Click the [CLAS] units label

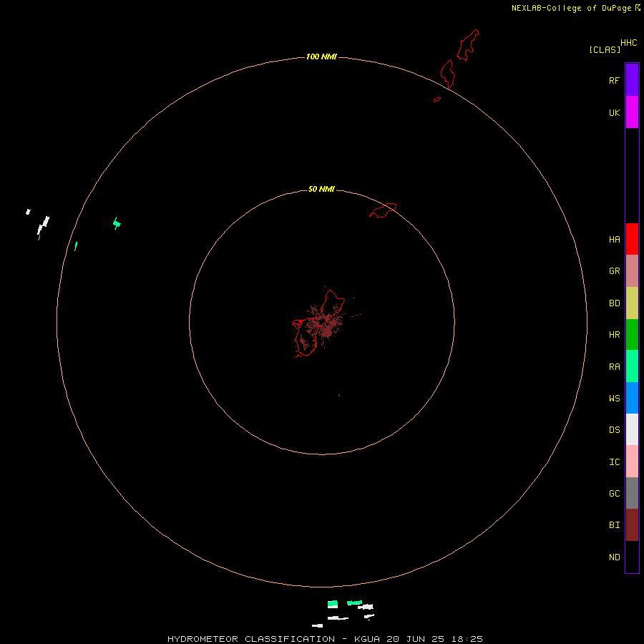605,49
